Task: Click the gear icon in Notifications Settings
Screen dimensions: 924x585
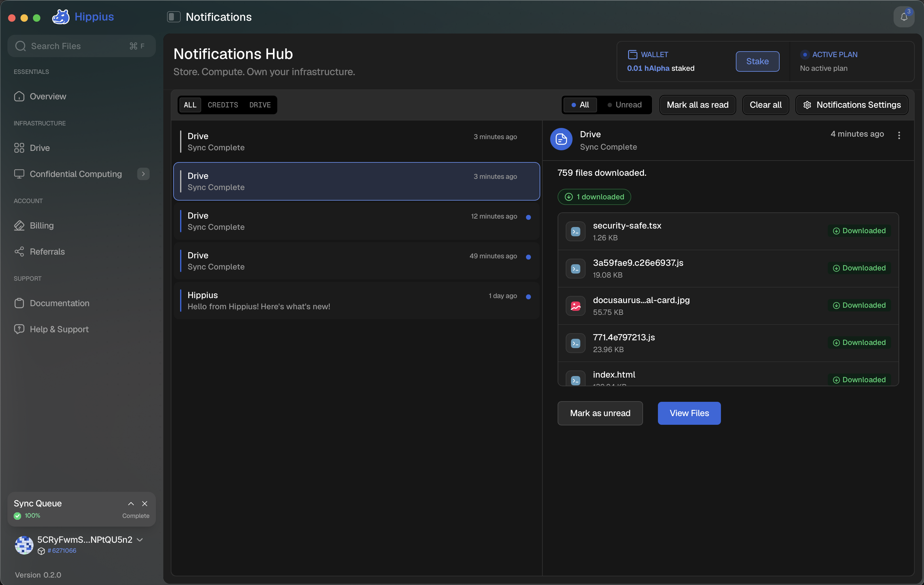Action: point(807,105)
